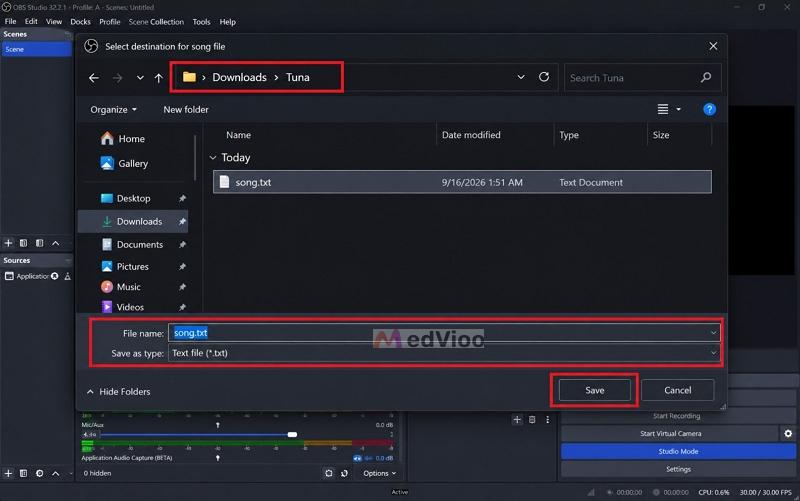
Task: Click the pin icon beside Documents
Action: (182, 244)
